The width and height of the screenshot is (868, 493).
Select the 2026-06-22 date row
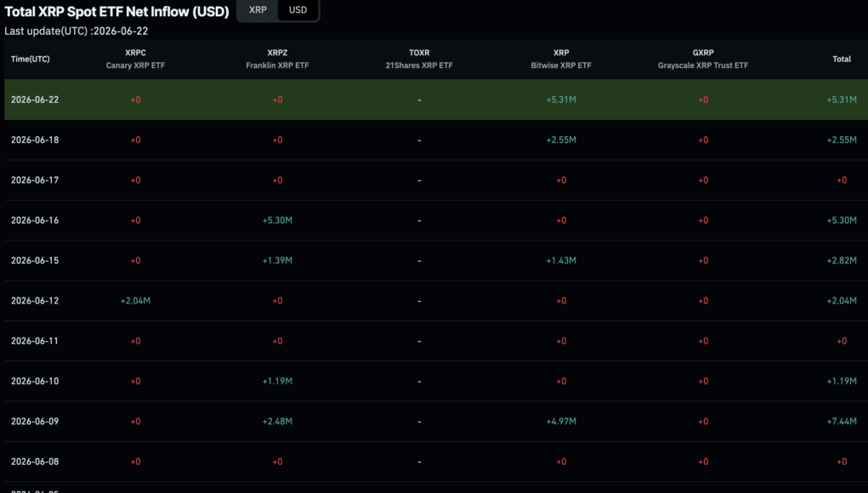[x=436, y=99]
